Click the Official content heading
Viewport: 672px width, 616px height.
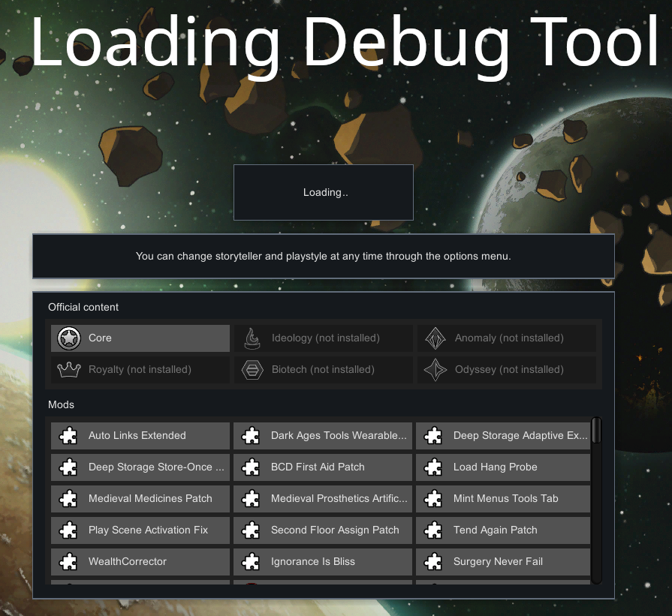click(83, 307)
